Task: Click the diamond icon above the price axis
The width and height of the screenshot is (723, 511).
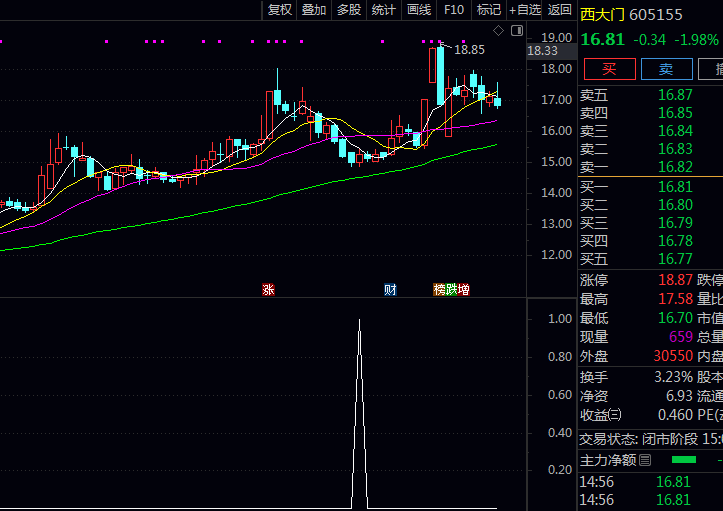Action: tap(500, 30)
